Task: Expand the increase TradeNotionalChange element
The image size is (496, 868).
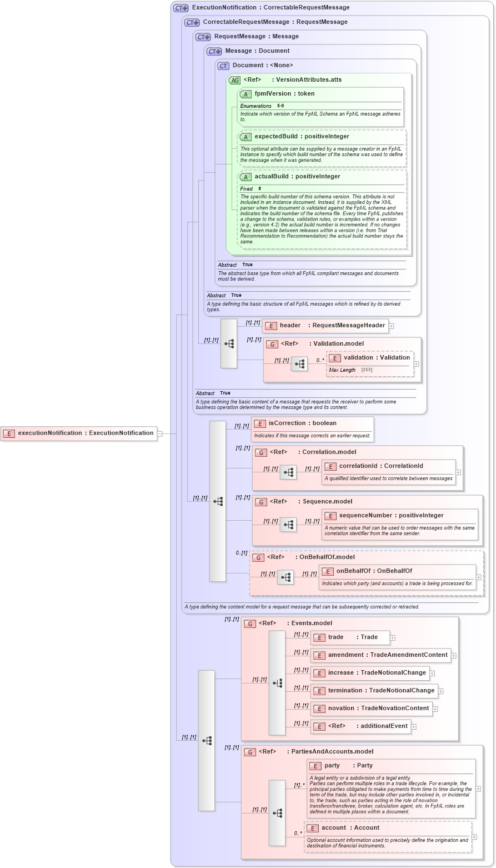Action: pos(432,674)
